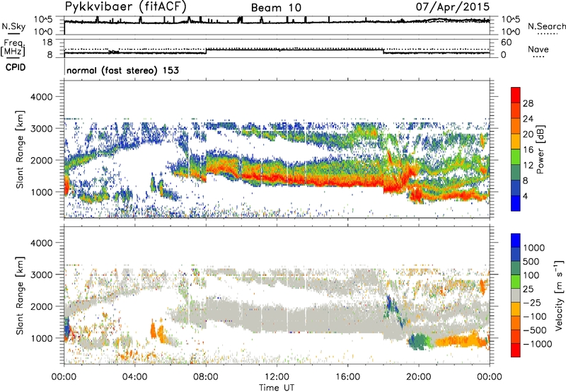The width and height of the screenshot is (566, 392).
Task: Click the "24" label on Power color bar
Action: tap(528, 119)
